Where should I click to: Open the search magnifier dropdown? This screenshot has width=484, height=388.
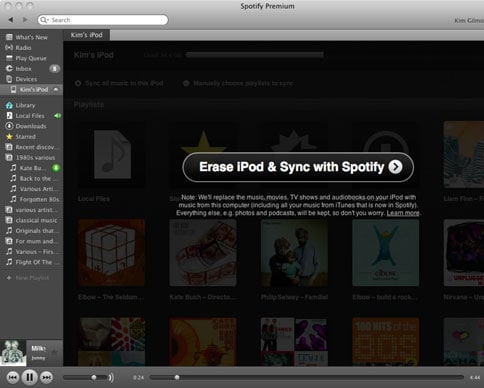coord(44,20)
